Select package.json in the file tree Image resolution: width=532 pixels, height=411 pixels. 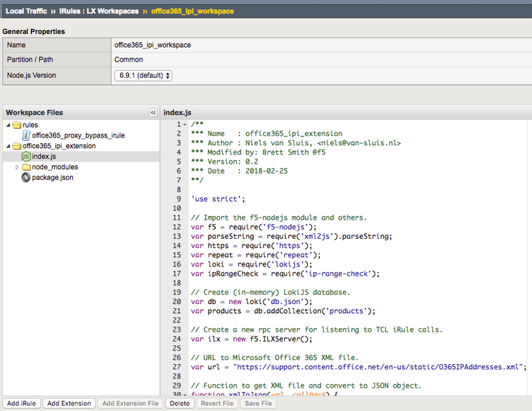[x=52, y=177]
